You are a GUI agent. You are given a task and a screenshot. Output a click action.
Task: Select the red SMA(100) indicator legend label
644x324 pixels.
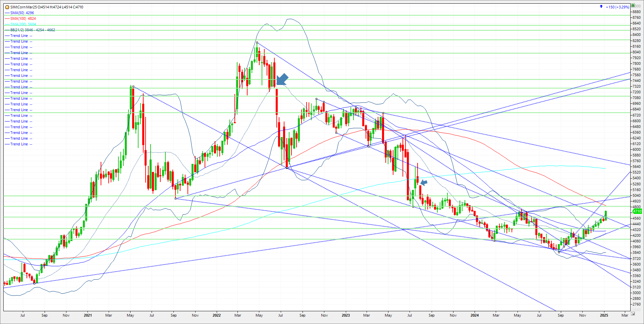click(23, 18)
